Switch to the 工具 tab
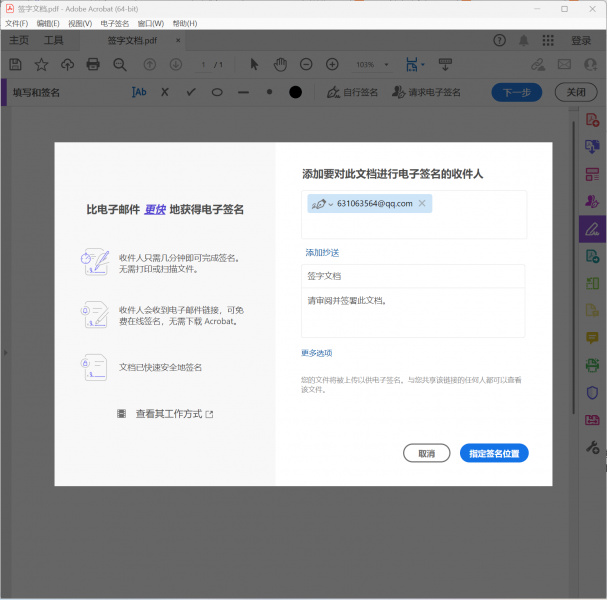Viewport: 607px width, 600px height. [x=53, y=40]
